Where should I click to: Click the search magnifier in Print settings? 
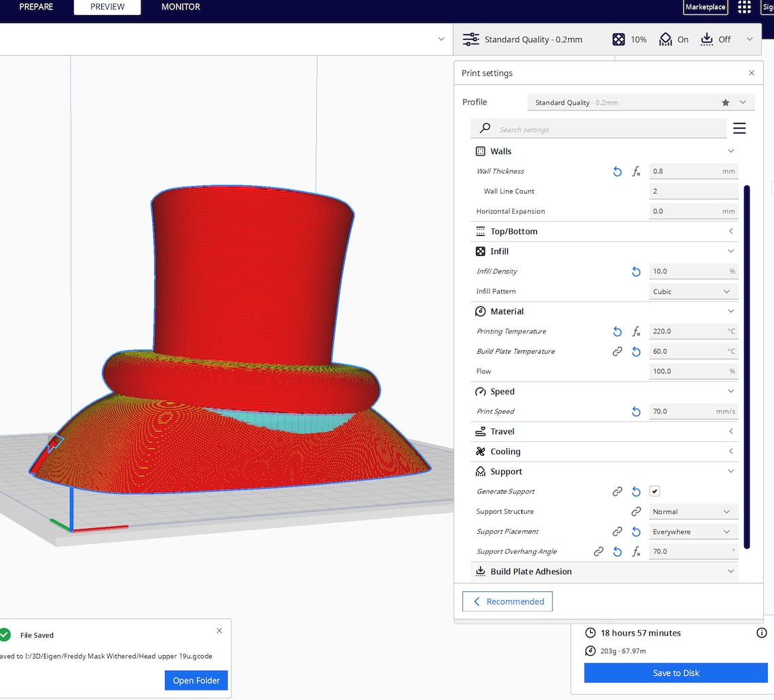click(485, 128)
